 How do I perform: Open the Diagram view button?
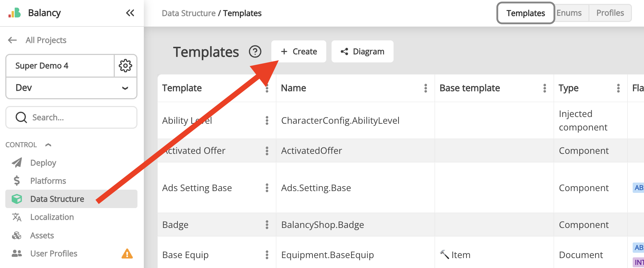click(362, 52)
